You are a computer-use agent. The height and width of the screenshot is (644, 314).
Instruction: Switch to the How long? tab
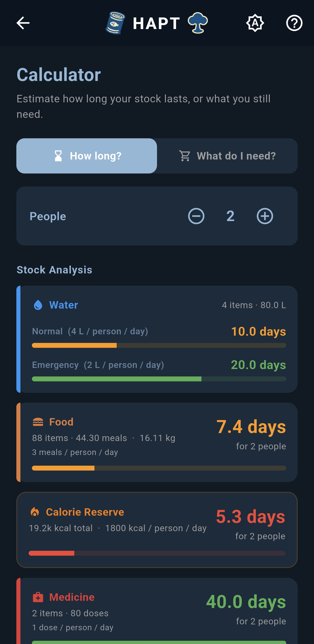87,156
